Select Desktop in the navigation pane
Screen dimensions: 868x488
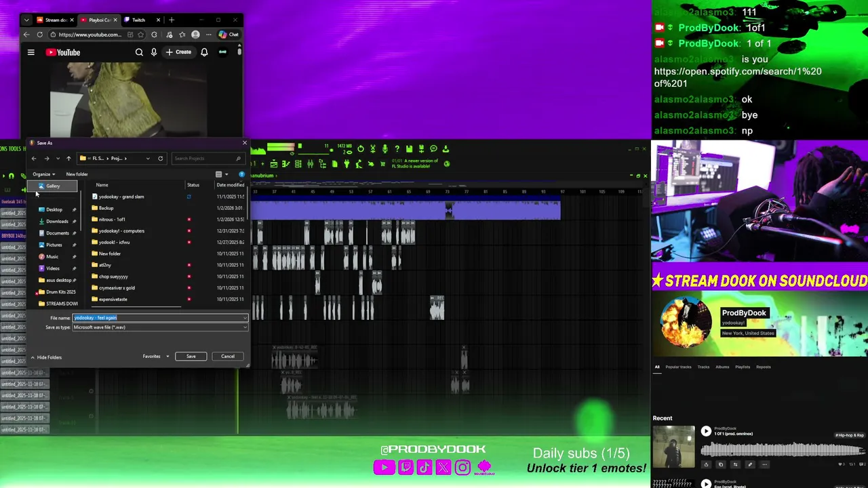(54, 209)
